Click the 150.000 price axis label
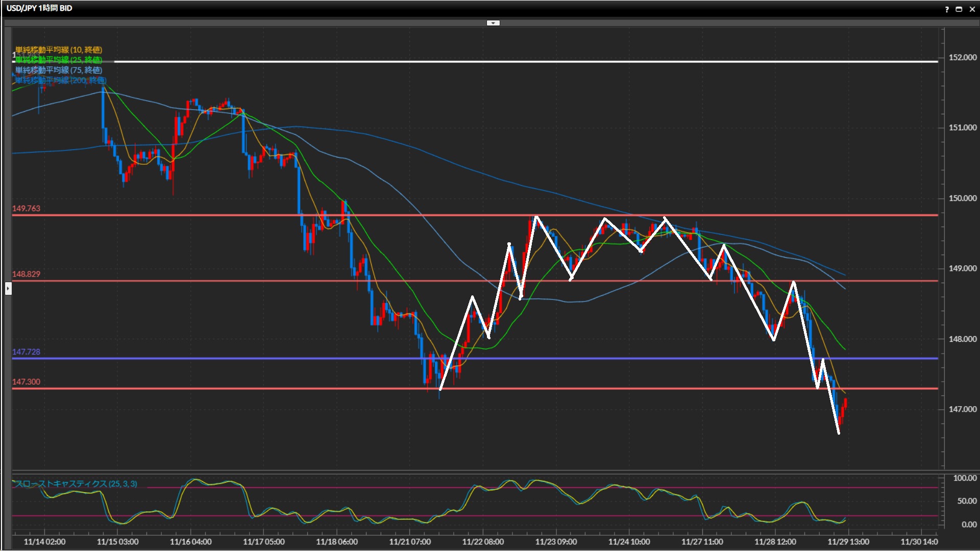 [962, 198]
